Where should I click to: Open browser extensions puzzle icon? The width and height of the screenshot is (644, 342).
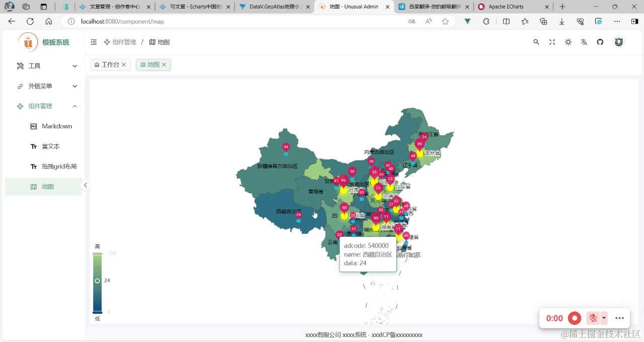pos(486,22)
